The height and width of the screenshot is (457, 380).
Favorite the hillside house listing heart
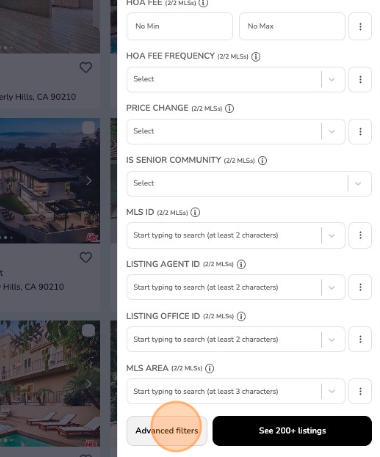[x=86, y=257]
